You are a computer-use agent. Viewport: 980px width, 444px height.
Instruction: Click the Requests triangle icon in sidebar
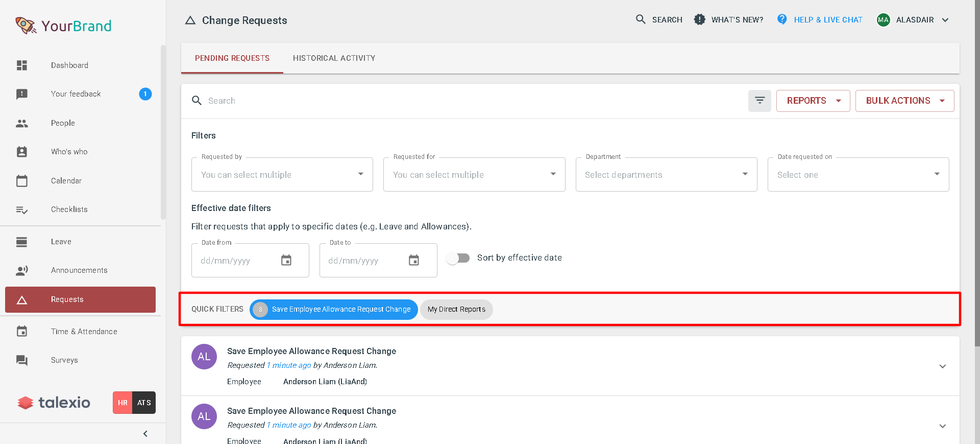[x=22, y=300]
